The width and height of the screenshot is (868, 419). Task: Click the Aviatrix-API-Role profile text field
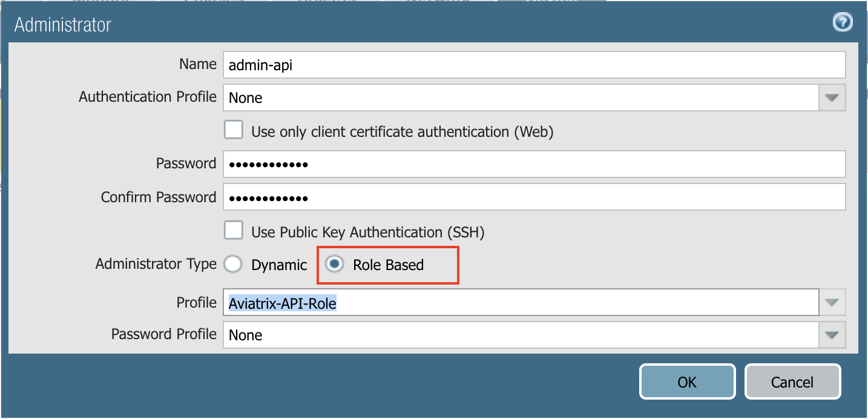click(521, 303)
